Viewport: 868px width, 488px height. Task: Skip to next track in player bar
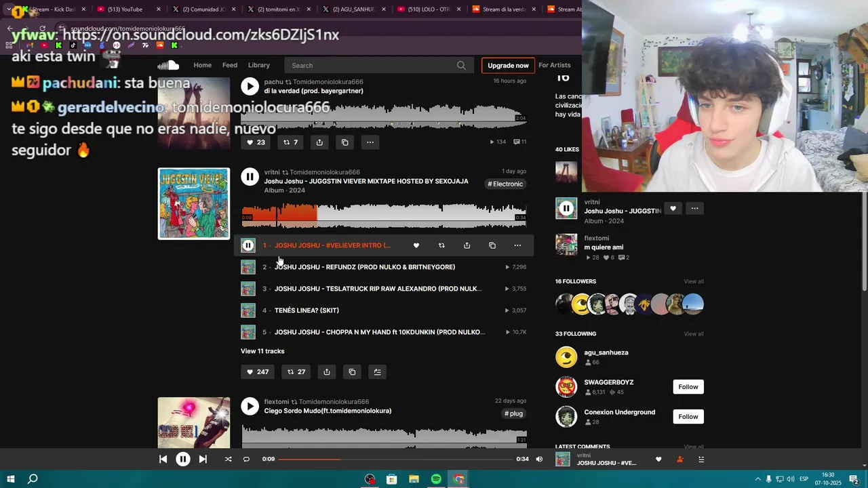pyautogui.click(x=203, y=459)
